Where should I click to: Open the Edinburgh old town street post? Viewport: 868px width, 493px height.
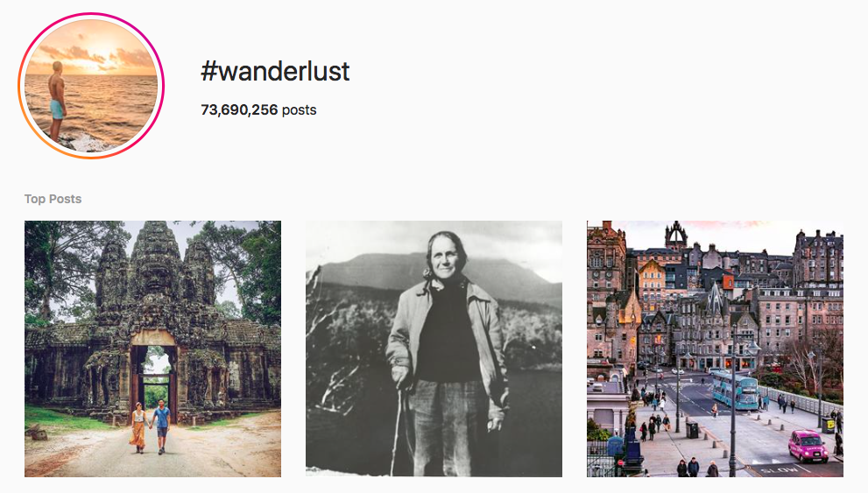coord(716,349)
